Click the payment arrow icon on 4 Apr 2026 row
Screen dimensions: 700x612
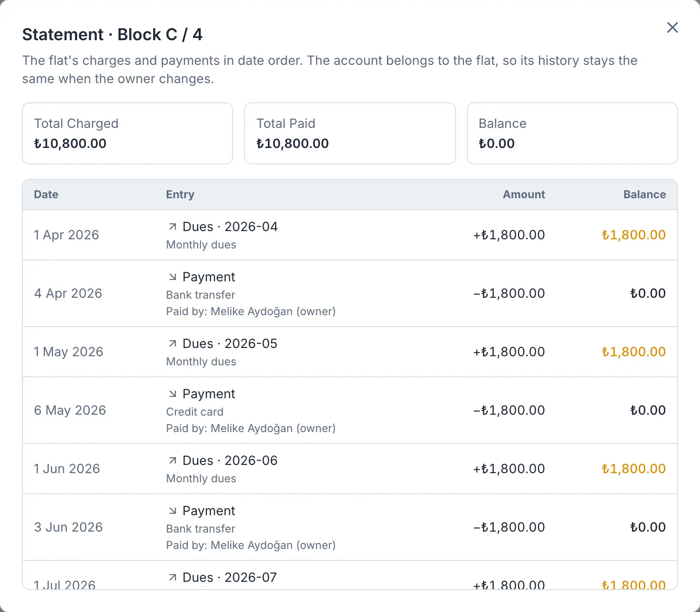point(172,277)
